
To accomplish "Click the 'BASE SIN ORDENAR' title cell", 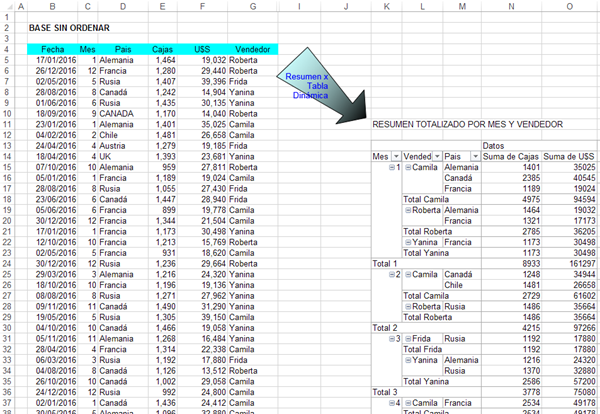I will click(x=69, y=28).
